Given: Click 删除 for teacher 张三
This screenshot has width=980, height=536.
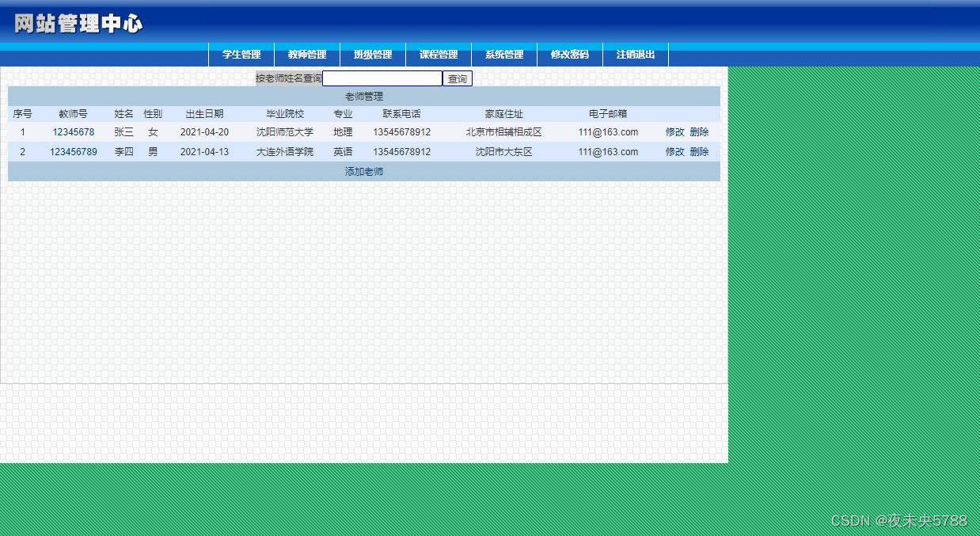Looking at the screenshot, I should [x=699, y=132].
